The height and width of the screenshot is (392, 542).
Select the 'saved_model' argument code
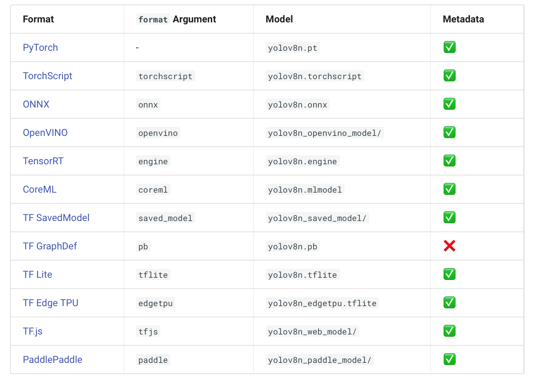point(165,218)
